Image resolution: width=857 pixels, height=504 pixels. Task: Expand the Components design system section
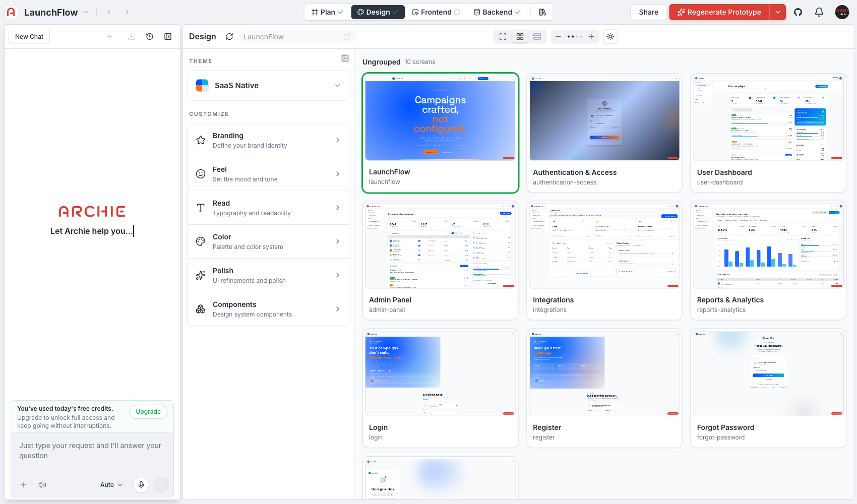[269, 309]
